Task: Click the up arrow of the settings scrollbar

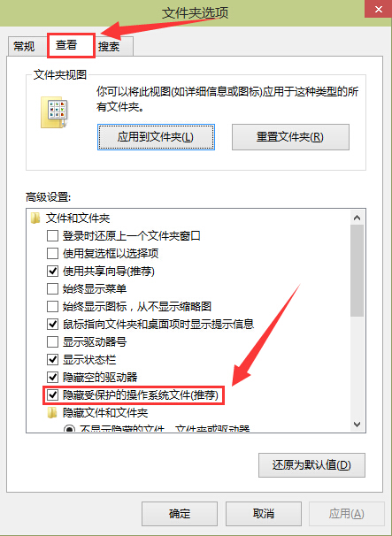Action: [x=357, y=218]
